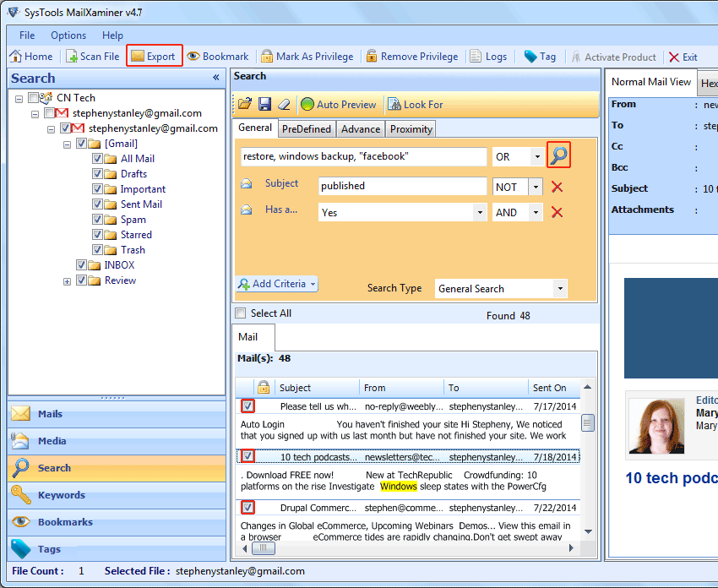Open the Has attachment Yes dropdown

[480, 213]
